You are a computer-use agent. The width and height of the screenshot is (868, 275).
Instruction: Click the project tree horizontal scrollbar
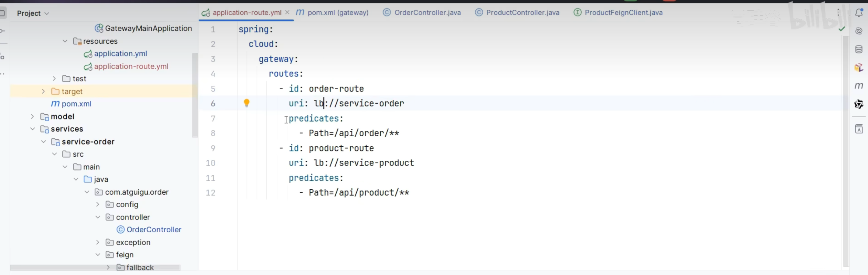click(95, 267)
